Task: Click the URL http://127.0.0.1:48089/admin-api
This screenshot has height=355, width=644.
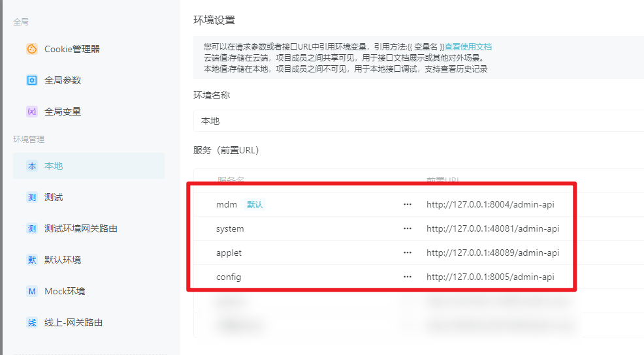Action: 493,253
